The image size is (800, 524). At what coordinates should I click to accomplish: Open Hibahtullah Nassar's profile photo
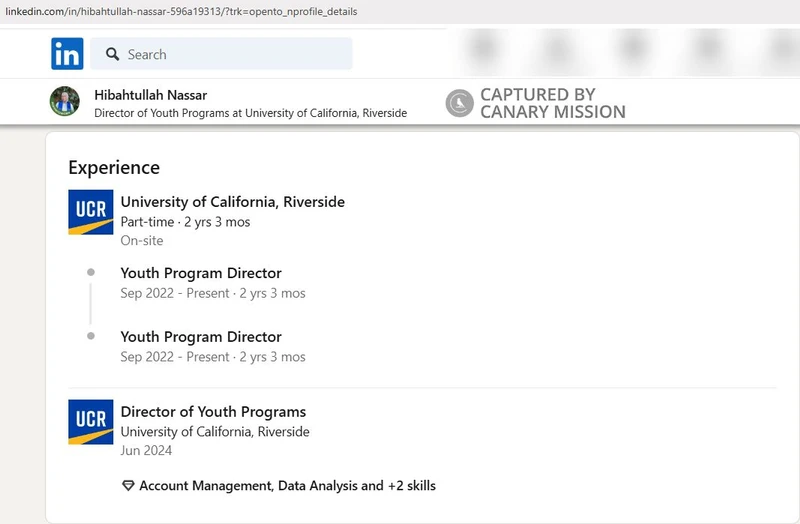click(65, 101)
